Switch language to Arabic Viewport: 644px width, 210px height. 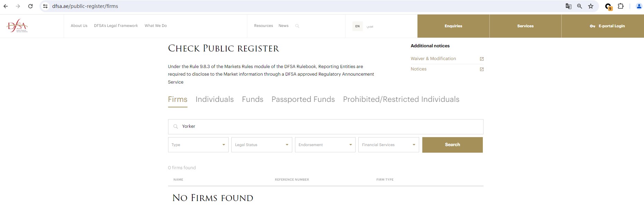370,26
